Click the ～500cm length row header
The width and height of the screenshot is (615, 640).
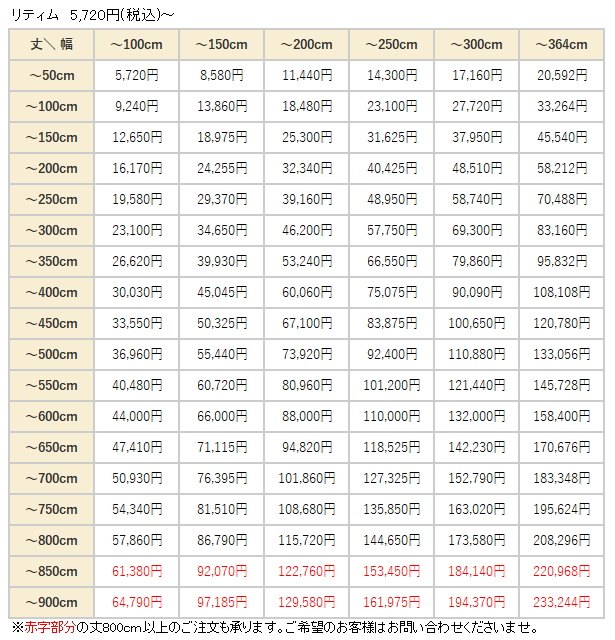52,355
